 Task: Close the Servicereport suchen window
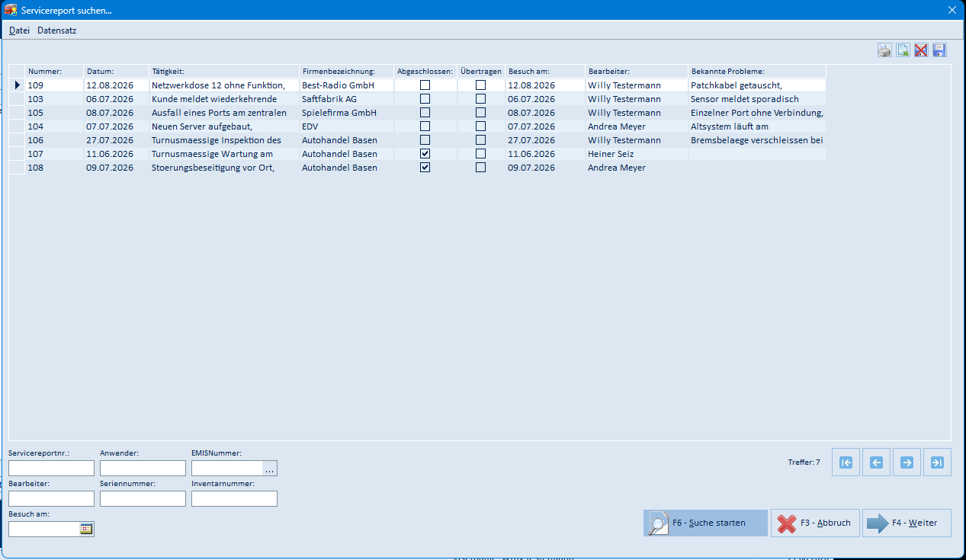click(x=952, y=11)
